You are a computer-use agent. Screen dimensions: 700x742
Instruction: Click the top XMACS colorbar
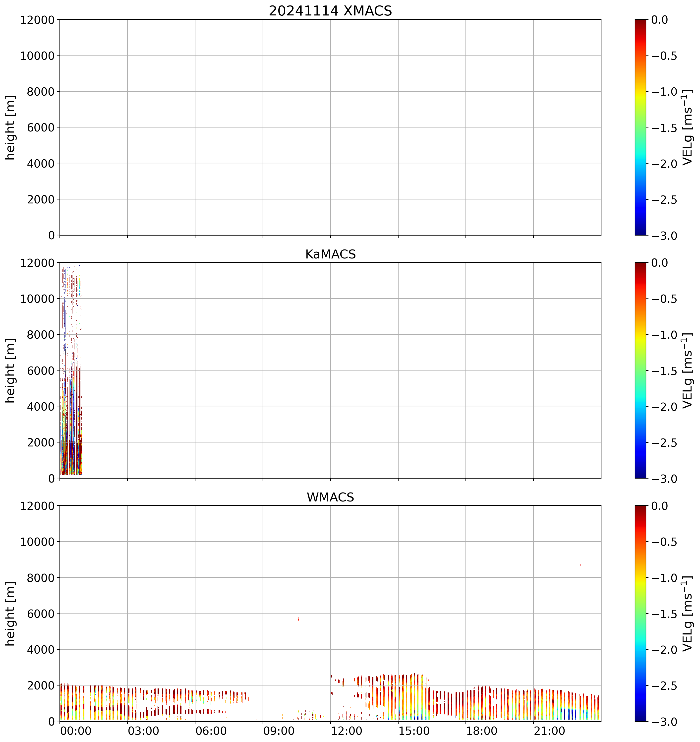(640, 127)
